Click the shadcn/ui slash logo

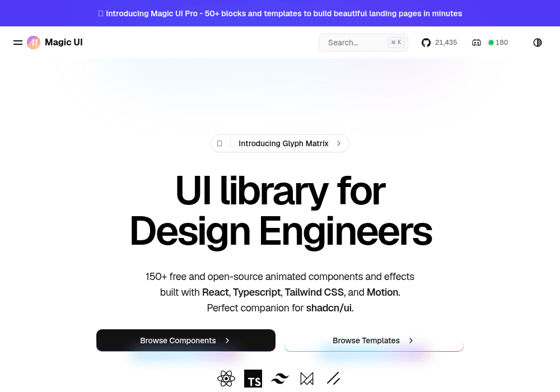tap(333, 379)
